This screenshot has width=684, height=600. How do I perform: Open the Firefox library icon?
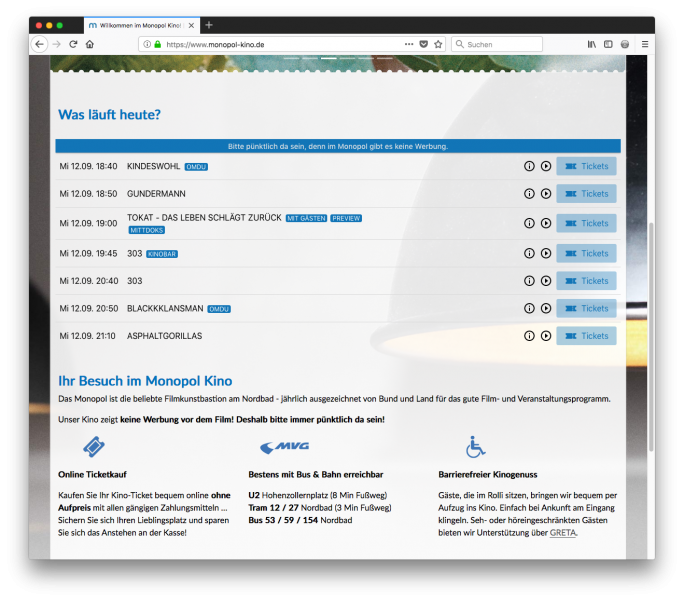tap(592, 44)
